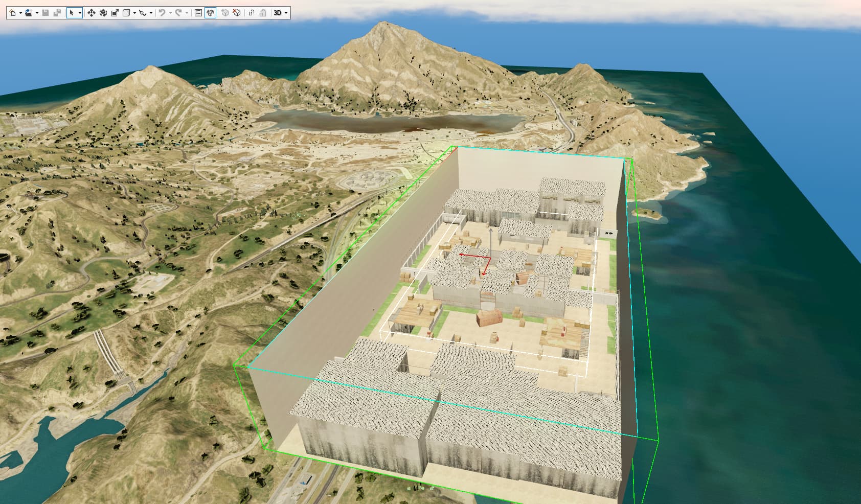
Task: Select the Scale tool
Action: [x=115, y=13]
